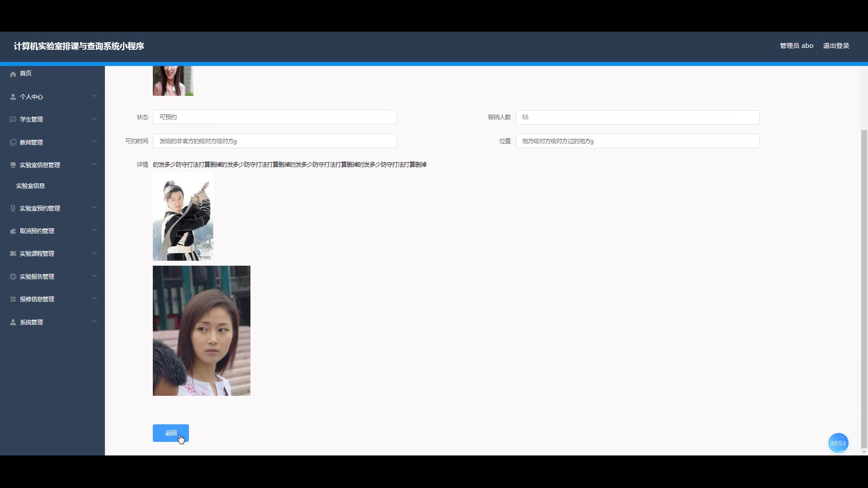
Task: Click the 退出登录 link
Action: 836,46
